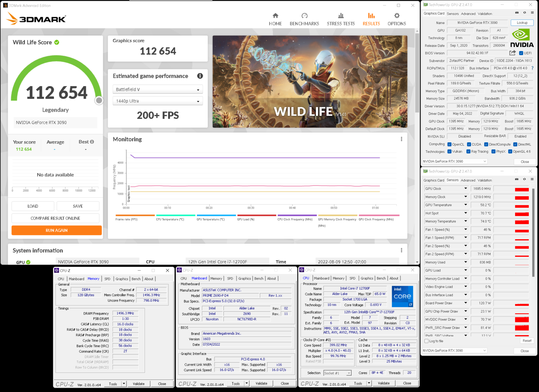Viewport: 539px width, 392px height.
Task: Click GPU-Z Sensors window refresh icon
Action: (x=524, y=179)
